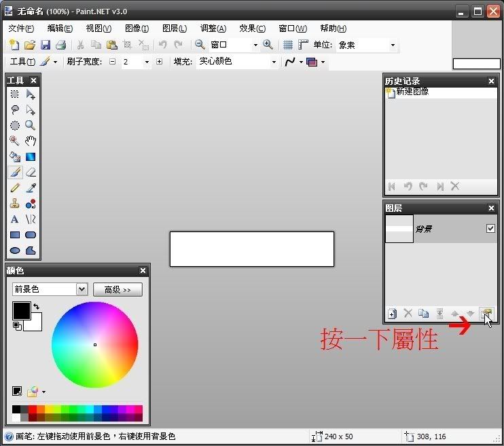
Task: Click Add New Layer icon
Action: tap(392, 313)
